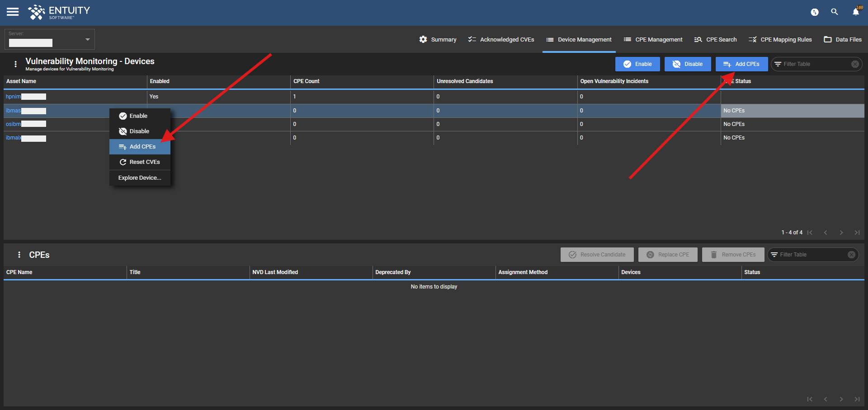The width and height of the screenshot is (868, 410).
Task: Switch to the Summary tab
Action: 438,39
